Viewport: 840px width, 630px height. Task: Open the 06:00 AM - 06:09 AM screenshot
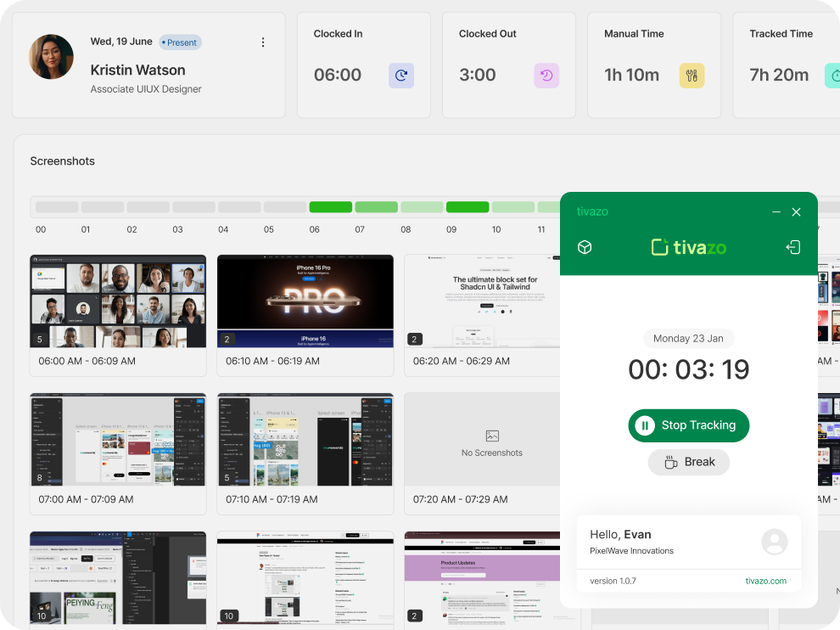click(x=118, y=301)
